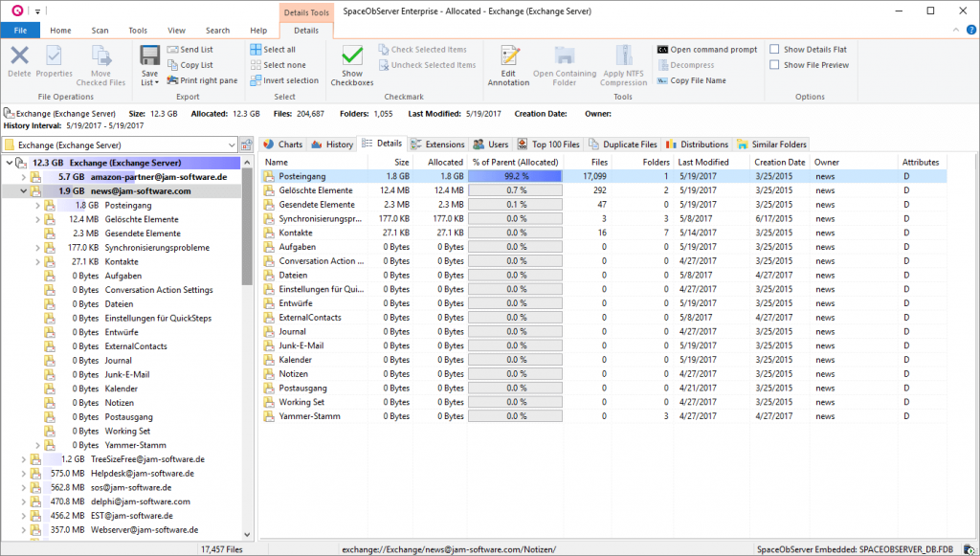Expand Yammer-Stamm tree node
This screenshot has height=556, width=980.
click(37, 445)
